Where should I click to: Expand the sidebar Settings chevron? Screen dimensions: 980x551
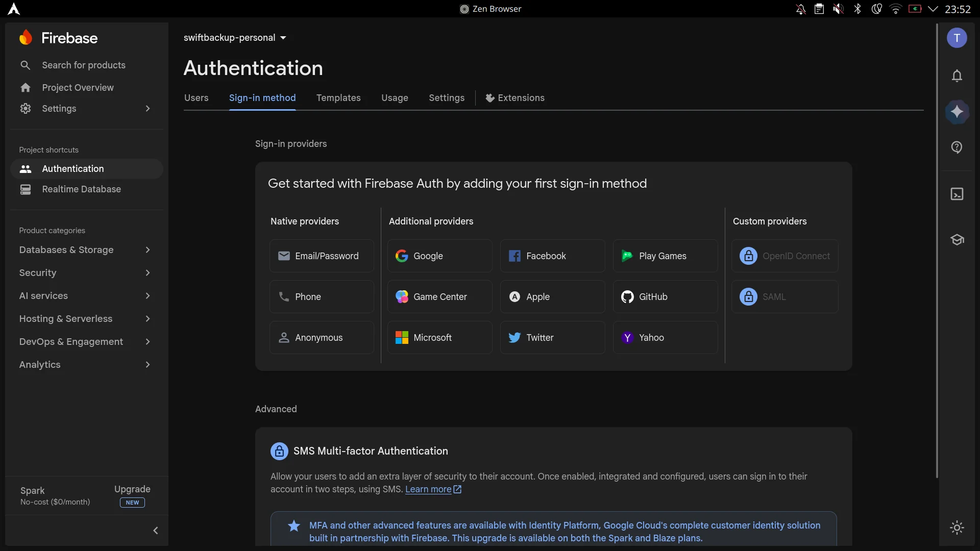coord(148,109)
